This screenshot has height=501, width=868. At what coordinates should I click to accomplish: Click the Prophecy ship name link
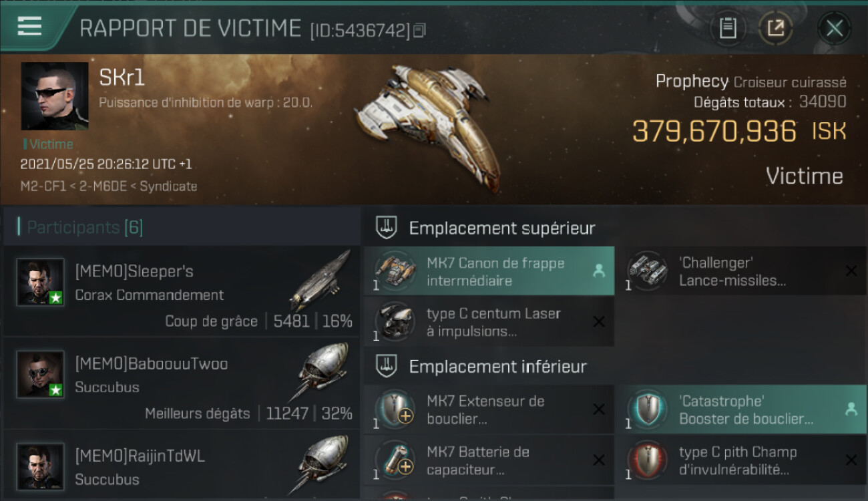tap(692, 81)
